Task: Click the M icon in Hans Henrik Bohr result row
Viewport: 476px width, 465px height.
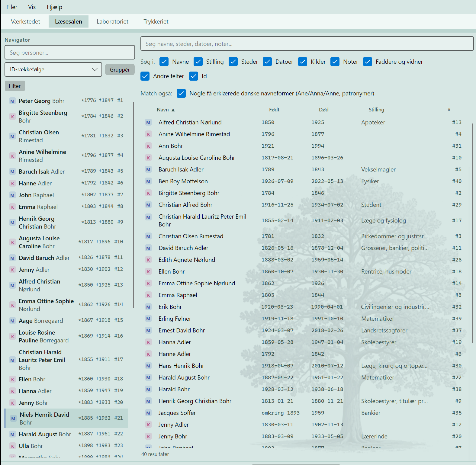Action: [148, 366]
